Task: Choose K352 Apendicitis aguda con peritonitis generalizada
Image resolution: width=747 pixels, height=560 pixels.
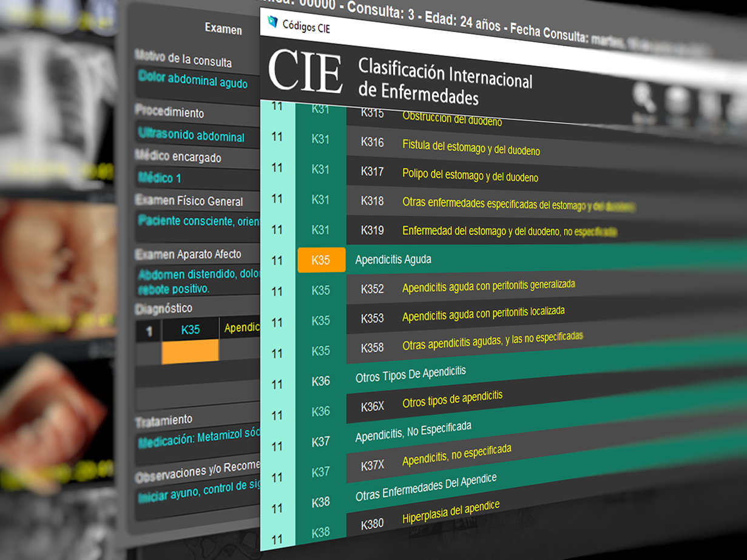Action: tap(488, 286)
